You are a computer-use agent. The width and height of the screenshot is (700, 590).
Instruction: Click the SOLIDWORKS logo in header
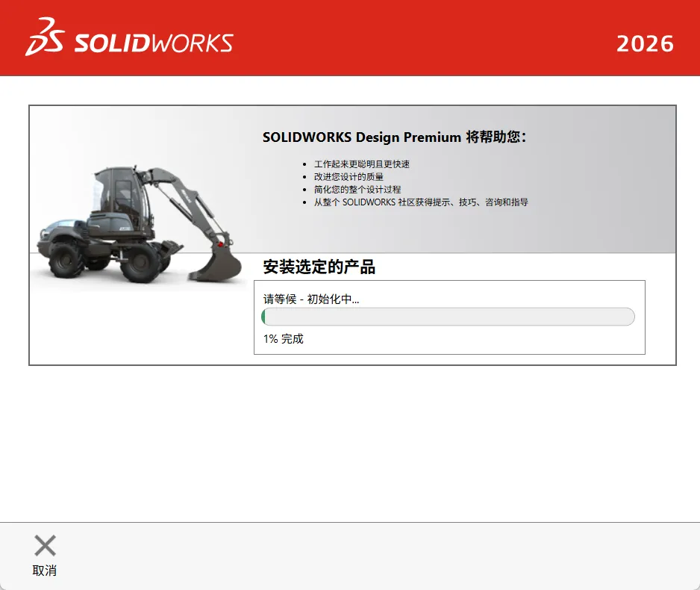click(129, 37)
